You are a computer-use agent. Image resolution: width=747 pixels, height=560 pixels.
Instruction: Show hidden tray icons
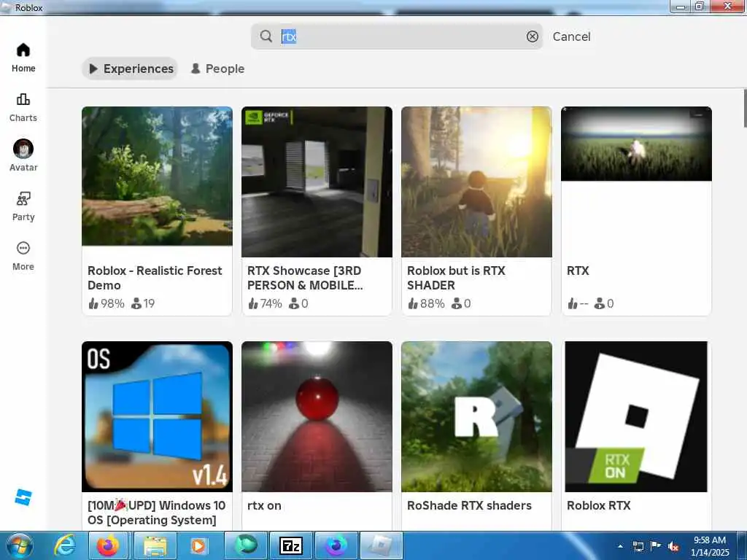pos(620,546)
